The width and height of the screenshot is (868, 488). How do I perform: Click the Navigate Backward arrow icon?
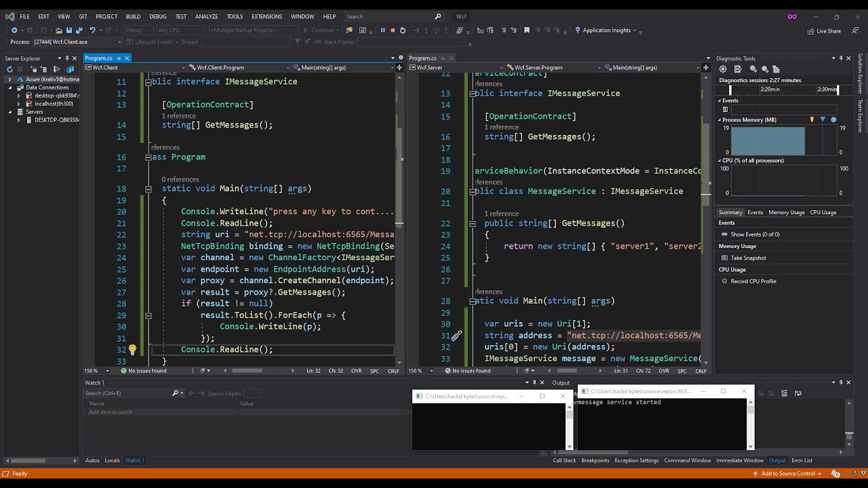pos(14,30)
